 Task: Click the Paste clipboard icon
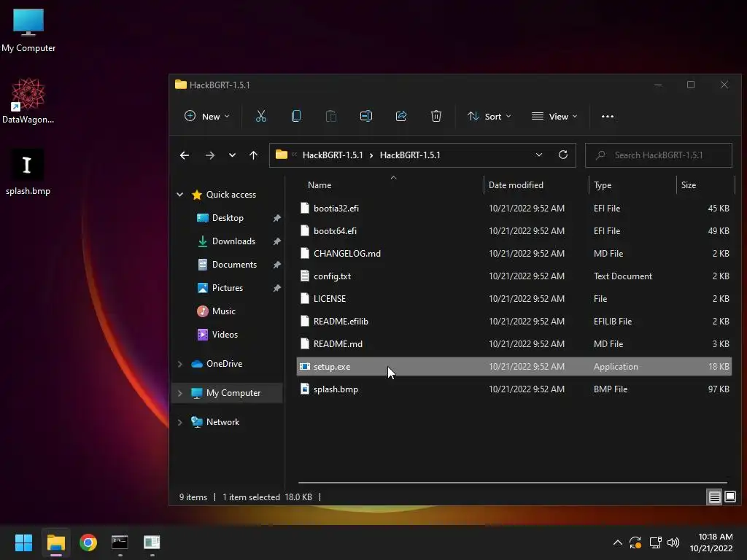[330, 116]
